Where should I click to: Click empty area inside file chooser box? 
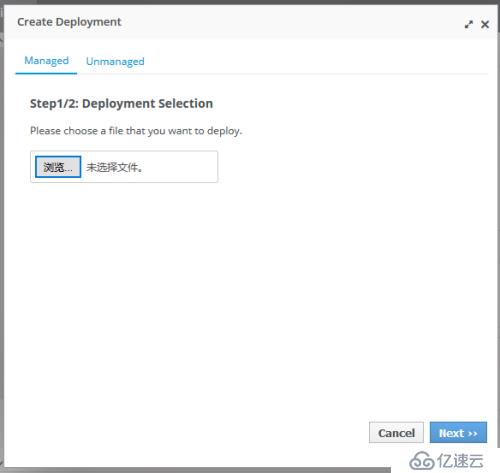[x=180, y=167]
